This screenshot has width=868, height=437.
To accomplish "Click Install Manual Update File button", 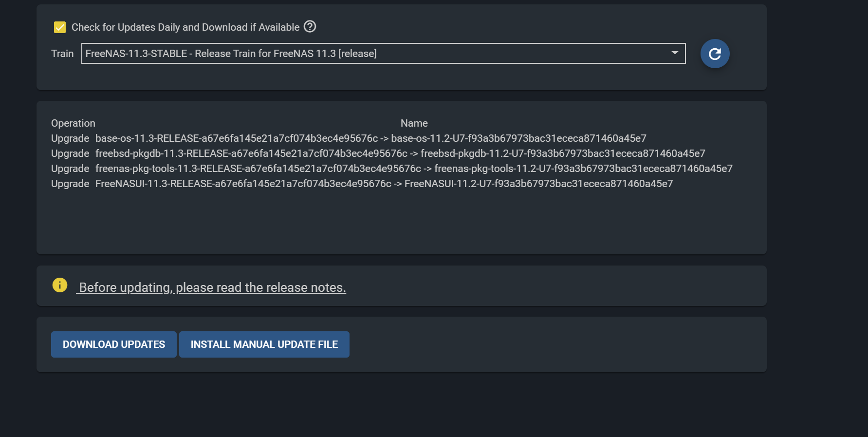I will [x=264, y=344].
